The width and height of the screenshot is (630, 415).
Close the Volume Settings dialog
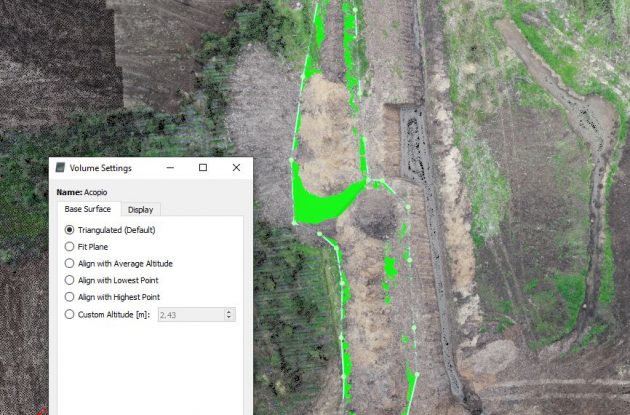tap(236, 168)
